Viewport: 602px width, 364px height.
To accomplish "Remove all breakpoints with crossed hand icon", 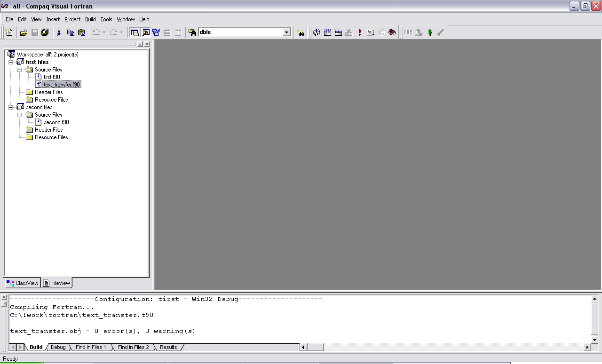I will (392, 32).
